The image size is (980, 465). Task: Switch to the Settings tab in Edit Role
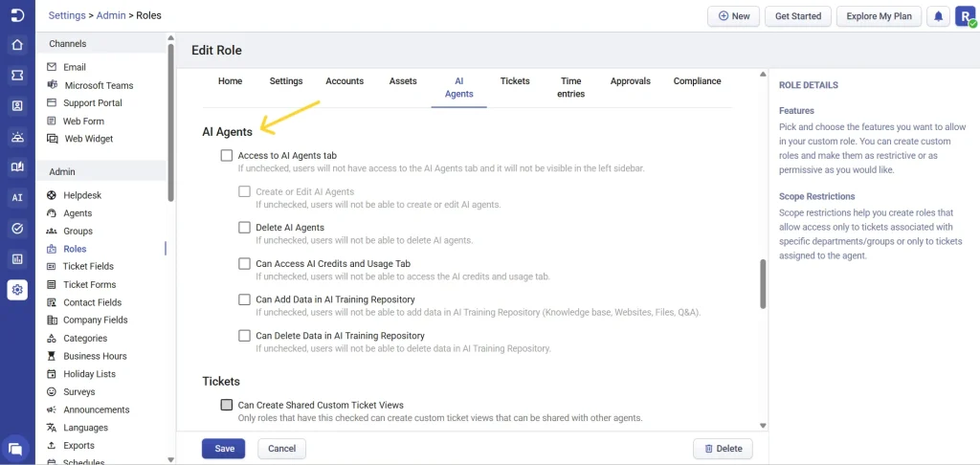286,81
